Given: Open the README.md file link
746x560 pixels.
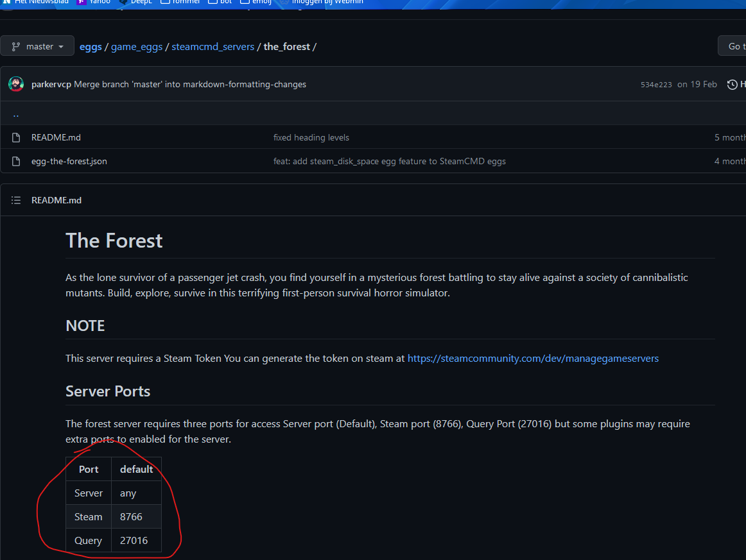Looking at the screenshot, I should [56, 137].
